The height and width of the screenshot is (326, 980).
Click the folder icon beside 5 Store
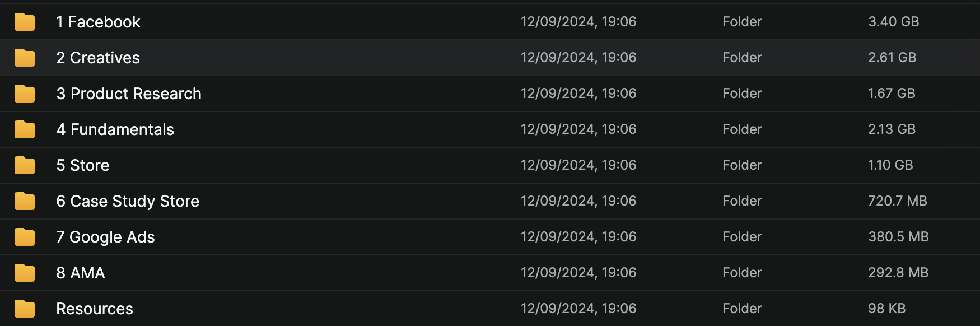(x=25, y=165)
